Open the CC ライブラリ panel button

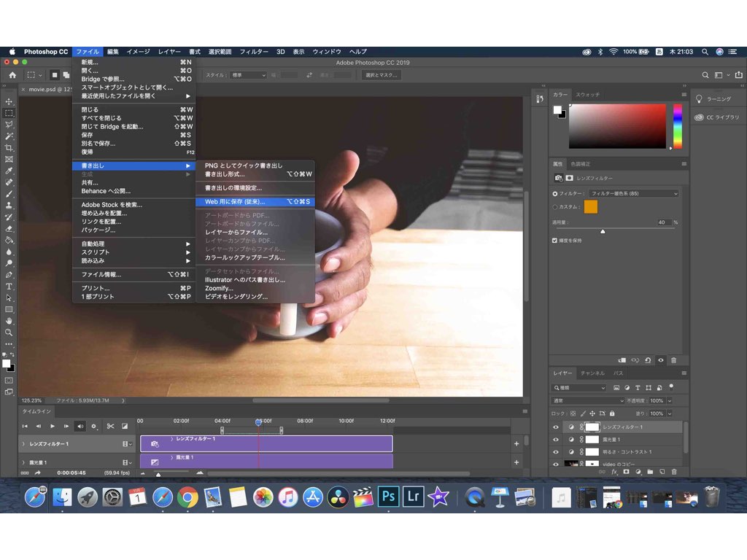(x=717, y=117)
